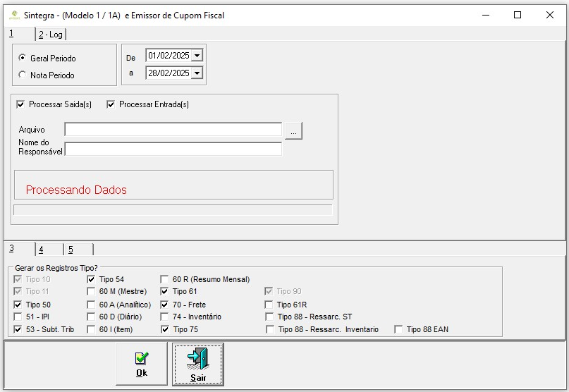Open file browser with the ellipsis button
569x392 pixels.
coord(293,130)
